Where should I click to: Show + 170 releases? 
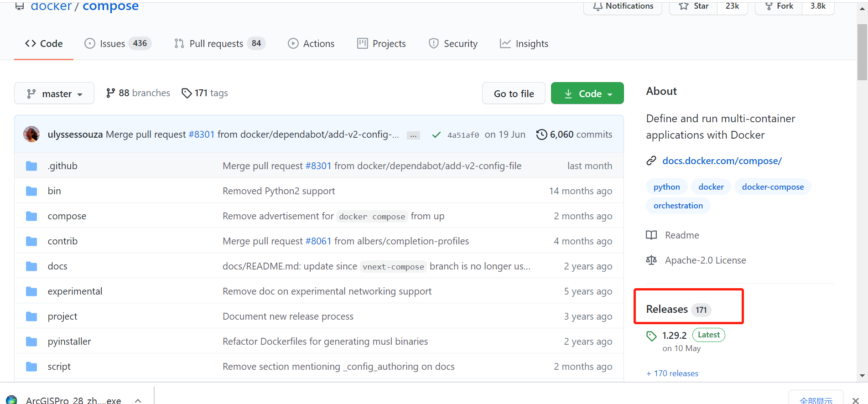[672, 373]
